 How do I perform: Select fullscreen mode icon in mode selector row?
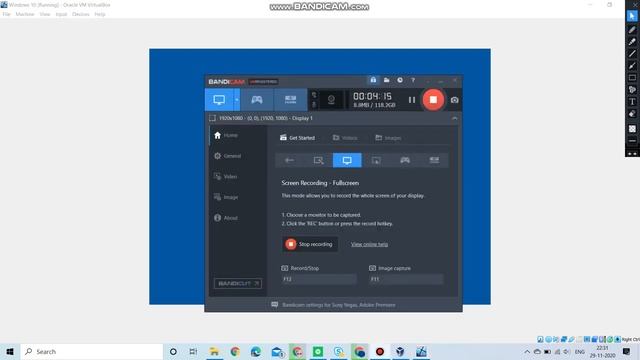click(347, 160)
